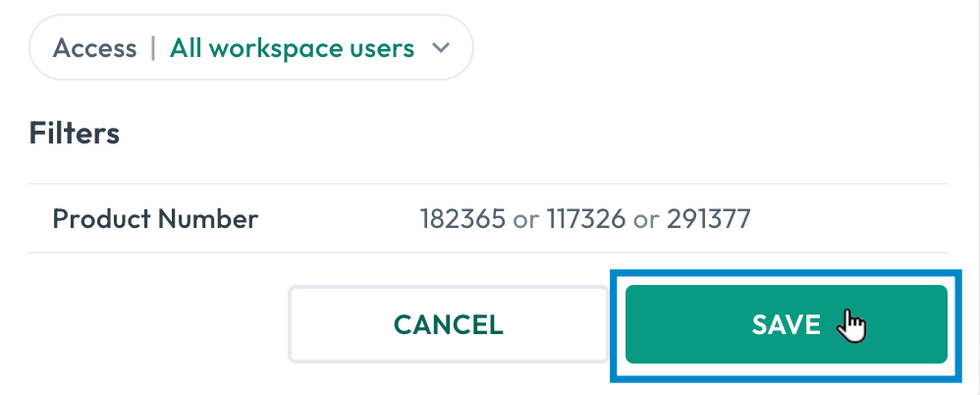Click empty space right of 291377 in row
This screenshot has width=980, height=395.
[x=848, y=219]
